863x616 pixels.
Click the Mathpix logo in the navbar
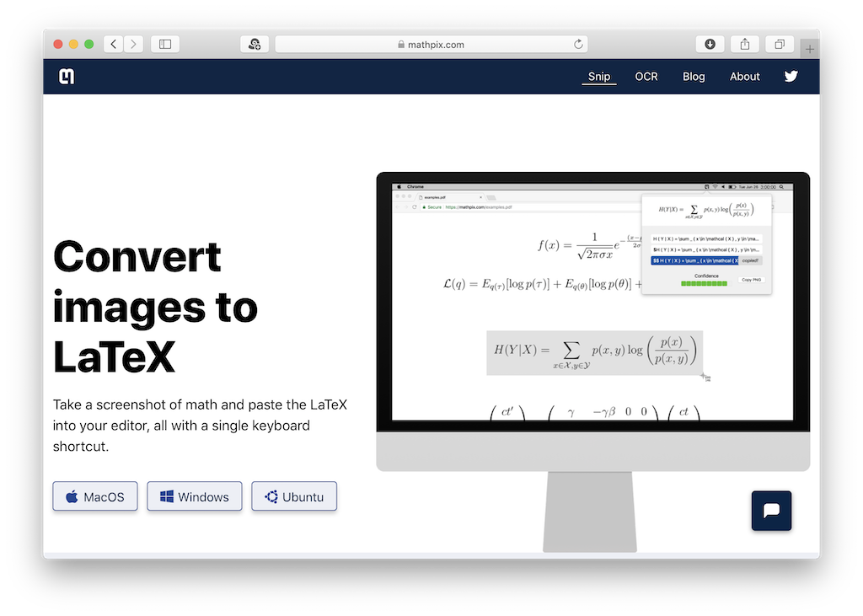67,77
